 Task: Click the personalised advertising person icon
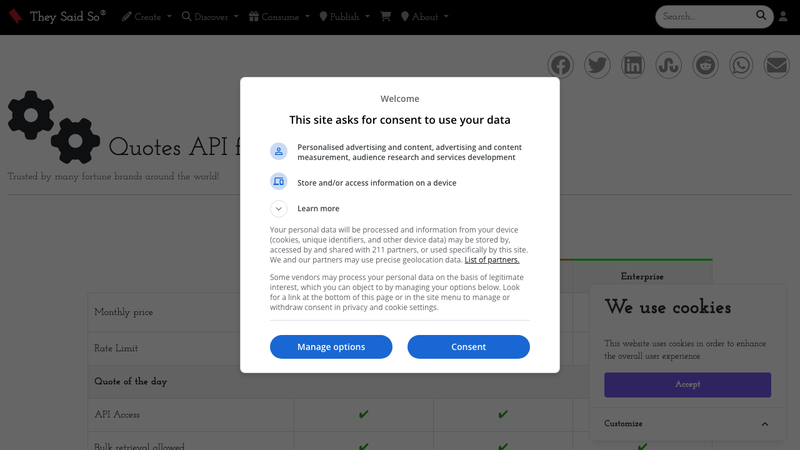point(279,152)
